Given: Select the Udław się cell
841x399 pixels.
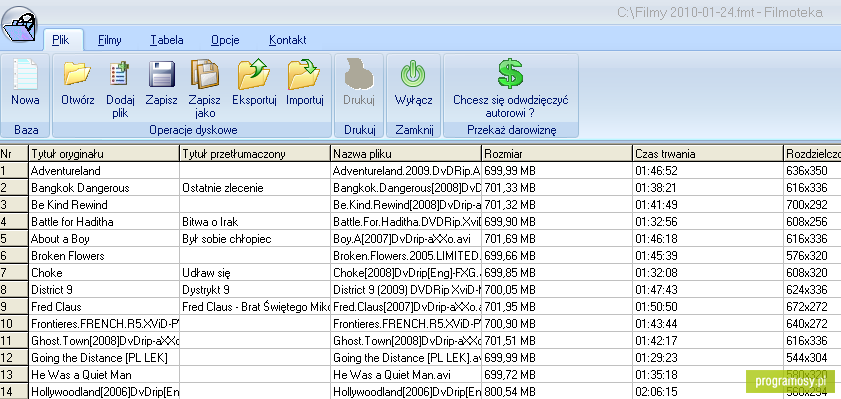Looking at the screenshot, I should tap(255, 273).
